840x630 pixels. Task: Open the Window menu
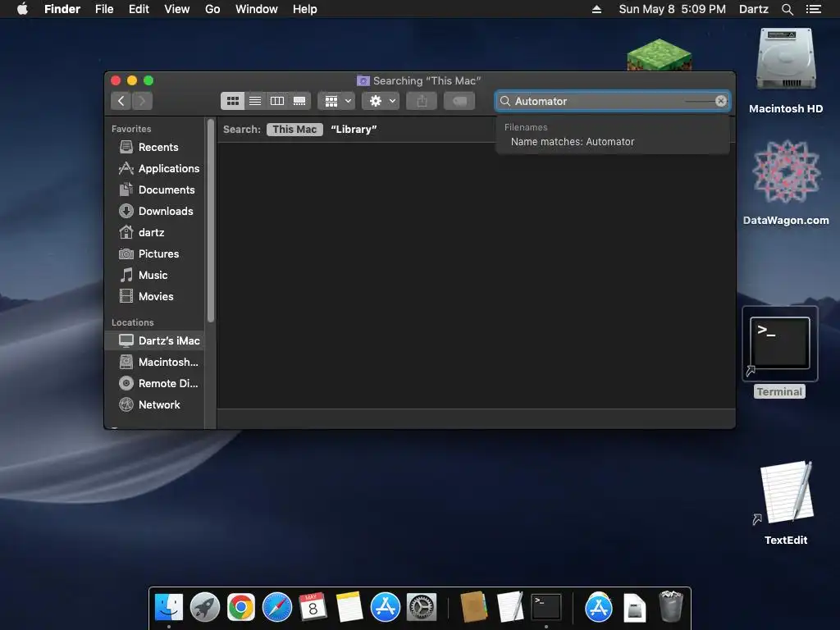pyautogui.click(x=257, y=9)
